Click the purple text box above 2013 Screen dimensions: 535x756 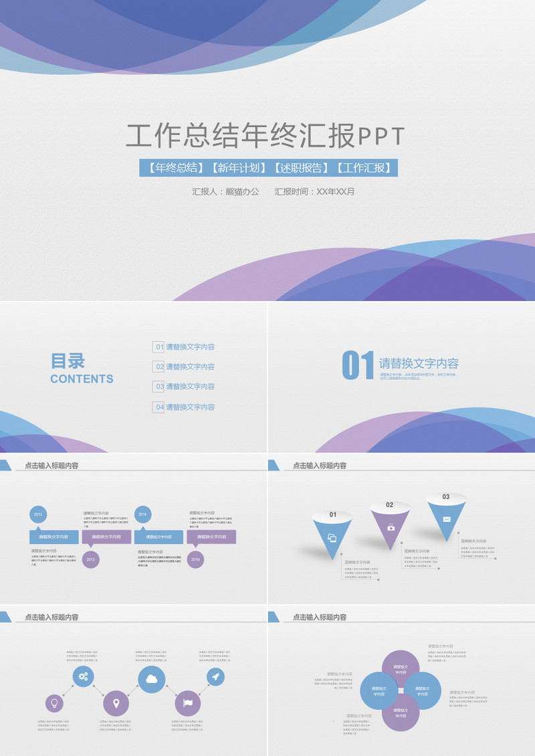coord(106,537)
